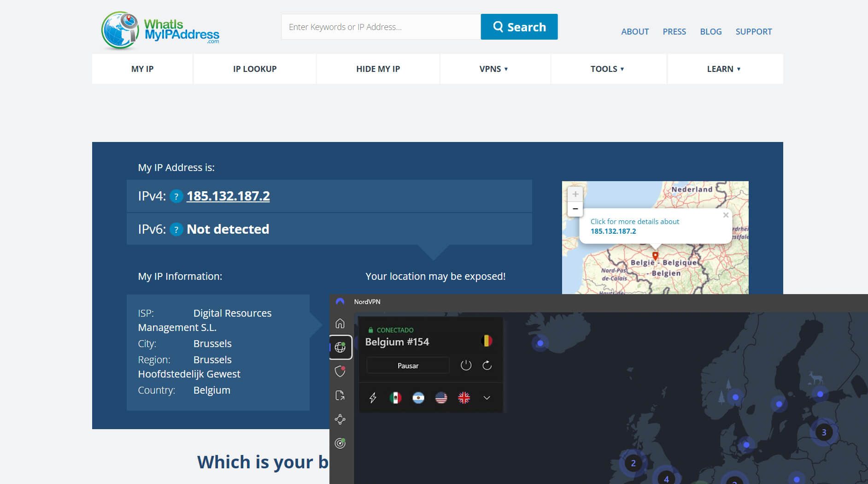Viewport: 868px width, 484px height.
Task: Focus the keywords or IP address search field
Action: tap(381, 27)
